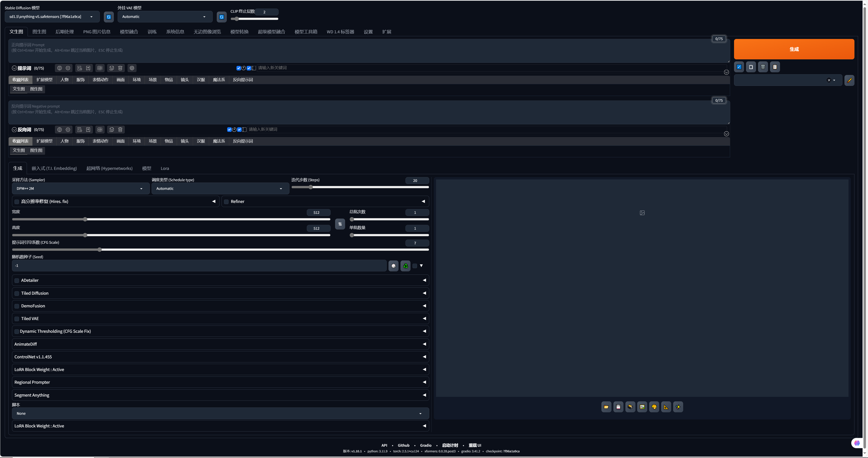
Task: Open the output images folder icon
Action: pos(606,407)
